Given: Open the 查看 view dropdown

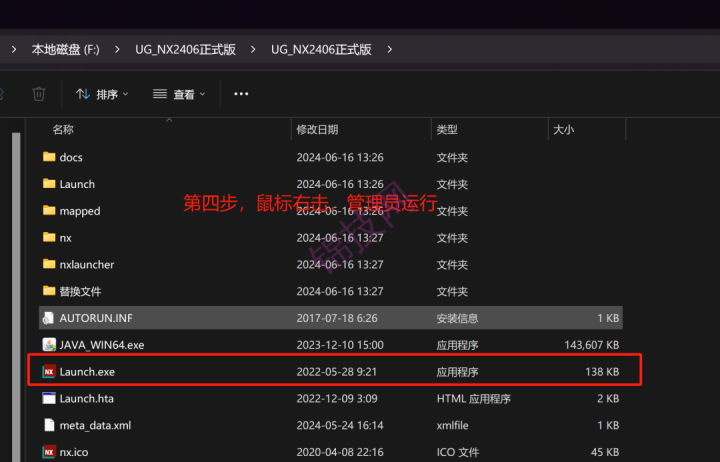Looking at the screenshot, I should (x=179, y=94).
